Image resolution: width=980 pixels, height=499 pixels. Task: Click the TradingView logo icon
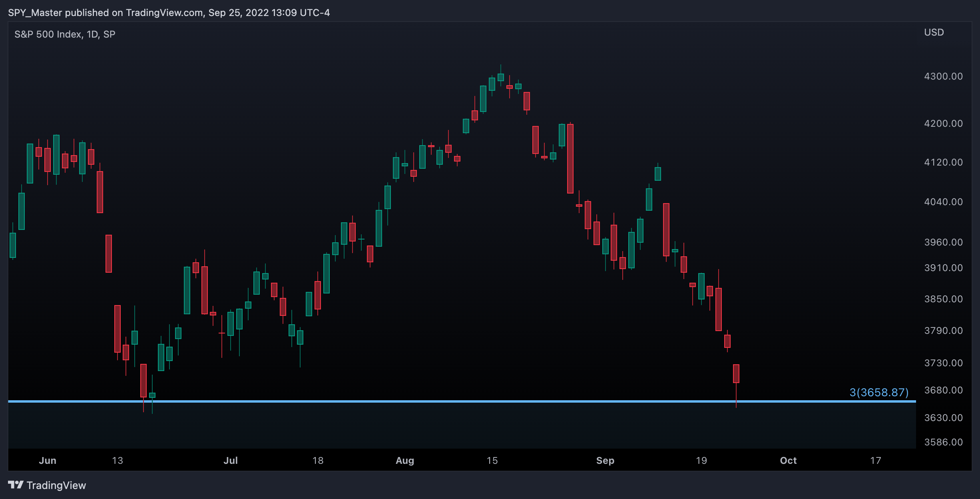click(x=16, y=485)
